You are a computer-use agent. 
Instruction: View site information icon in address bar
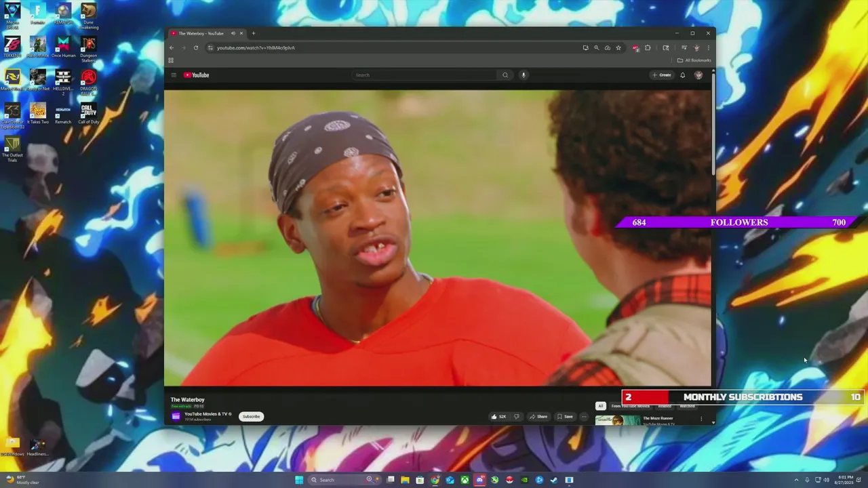click(x=210, y=47)
